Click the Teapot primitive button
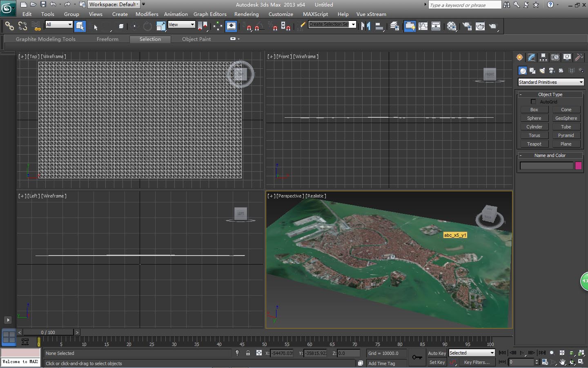588x368 pixels. tap(534, 144)
